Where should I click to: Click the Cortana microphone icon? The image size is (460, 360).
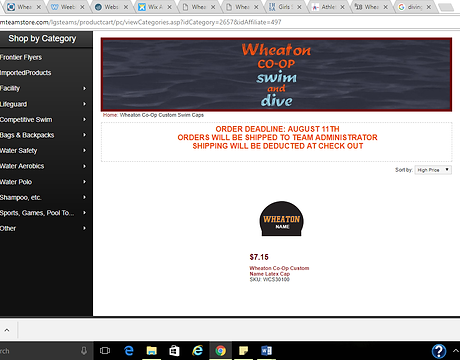(84, 351)
